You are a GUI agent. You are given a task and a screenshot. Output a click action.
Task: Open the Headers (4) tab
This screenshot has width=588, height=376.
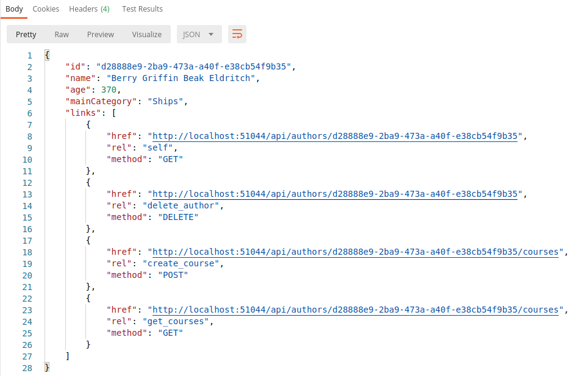point(89,9)
